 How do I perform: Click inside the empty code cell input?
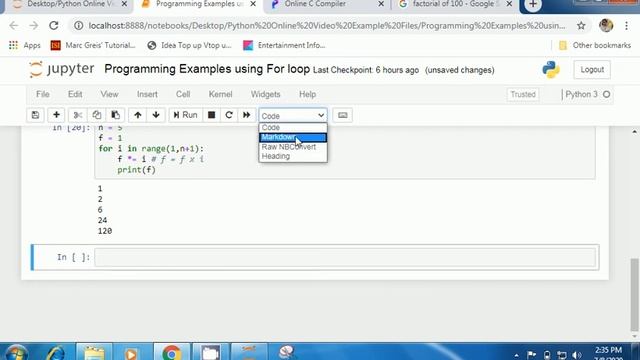click(345, 257)
